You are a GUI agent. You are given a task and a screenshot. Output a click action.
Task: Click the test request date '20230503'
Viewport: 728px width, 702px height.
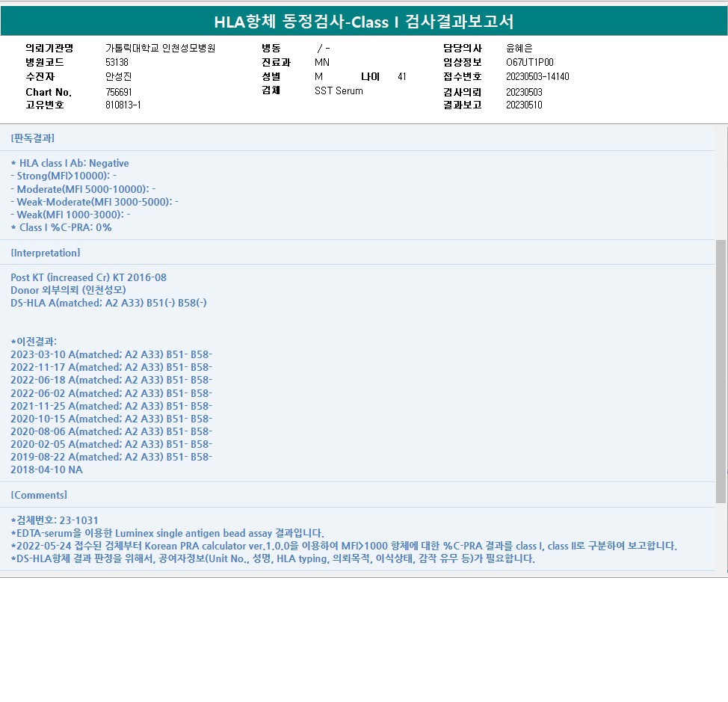(524, 92)
